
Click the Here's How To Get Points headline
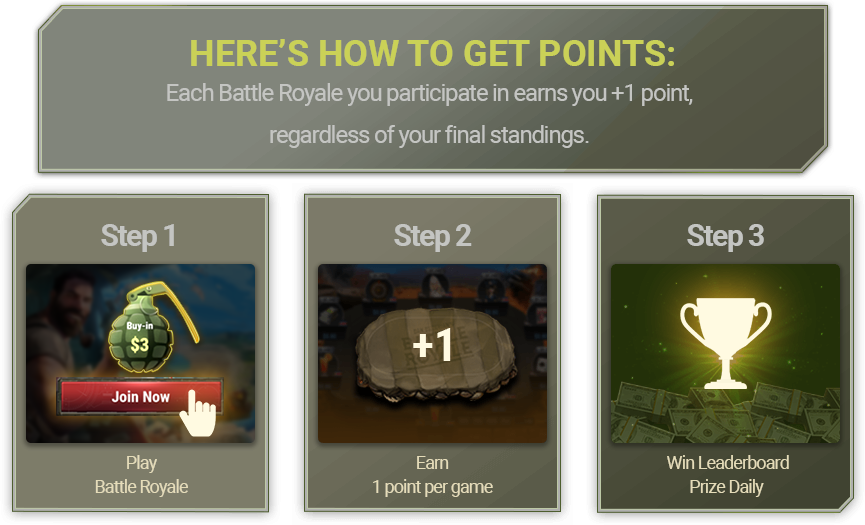[432, 53]
